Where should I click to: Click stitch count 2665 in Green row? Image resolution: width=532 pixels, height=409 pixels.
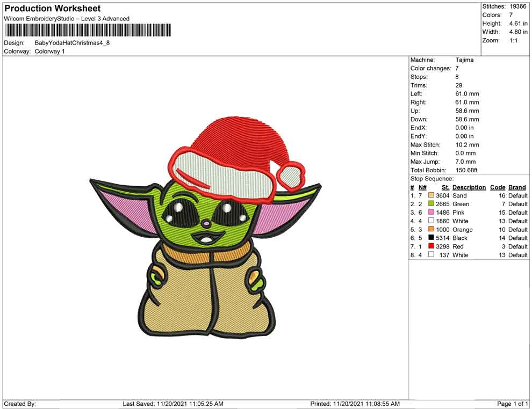pyautogui.click(x=442, y=204)
